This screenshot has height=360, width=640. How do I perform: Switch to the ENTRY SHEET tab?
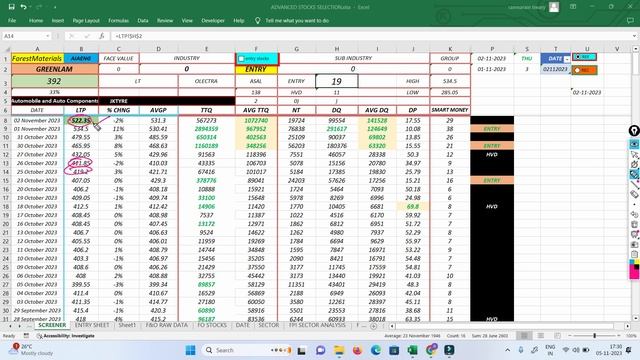click(92, 325)
